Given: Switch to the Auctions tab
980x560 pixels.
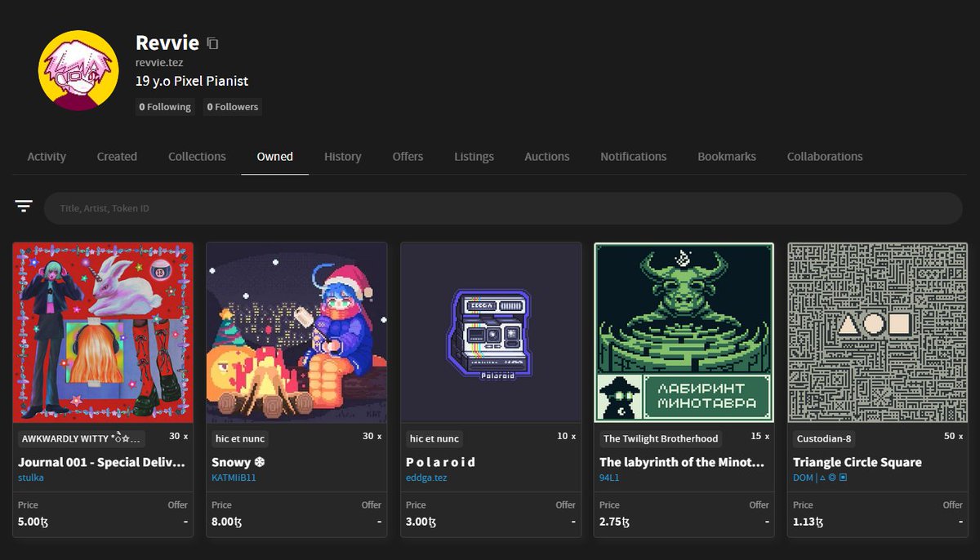Looking at the screenshot, I should coord(546,156).
